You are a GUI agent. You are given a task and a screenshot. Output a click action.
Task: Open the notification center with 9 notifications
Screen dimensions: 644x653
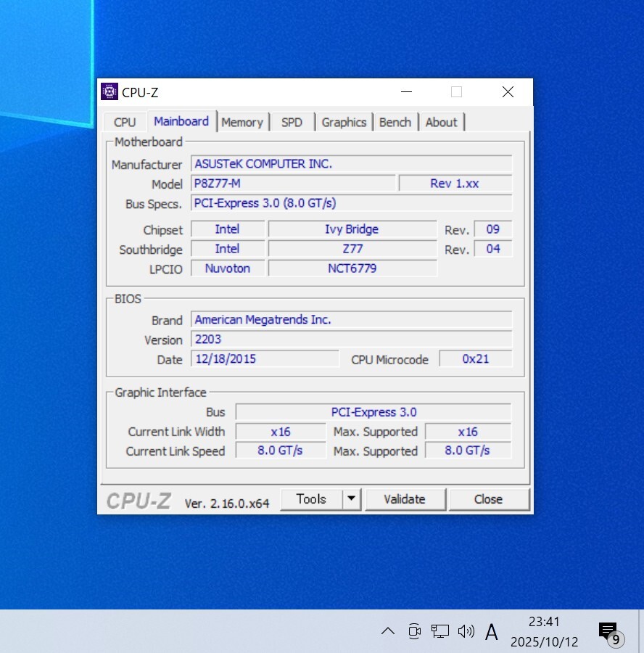coord(608,632)
